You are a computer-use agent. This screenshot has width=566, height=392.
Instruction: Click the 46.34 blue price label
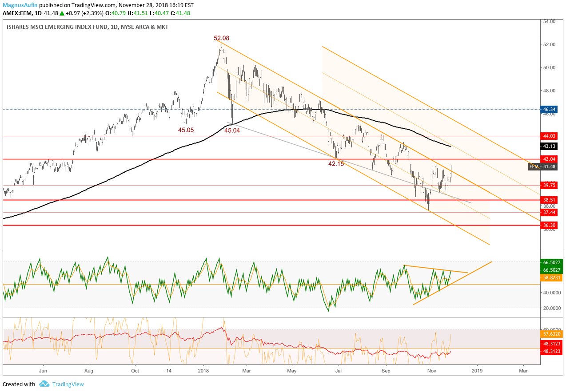[549, 109]
